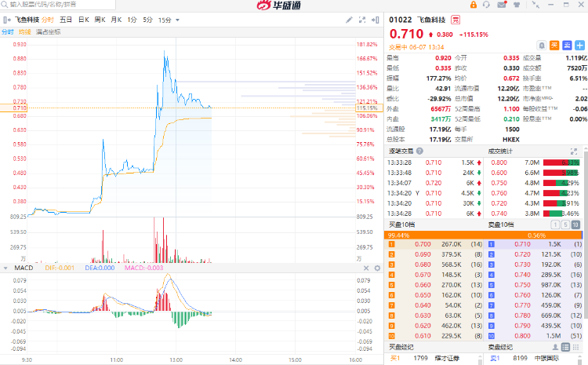Open dropdown arrow after 15分
Viewport: 588px width, 365px height.
[x=178, y=20]
